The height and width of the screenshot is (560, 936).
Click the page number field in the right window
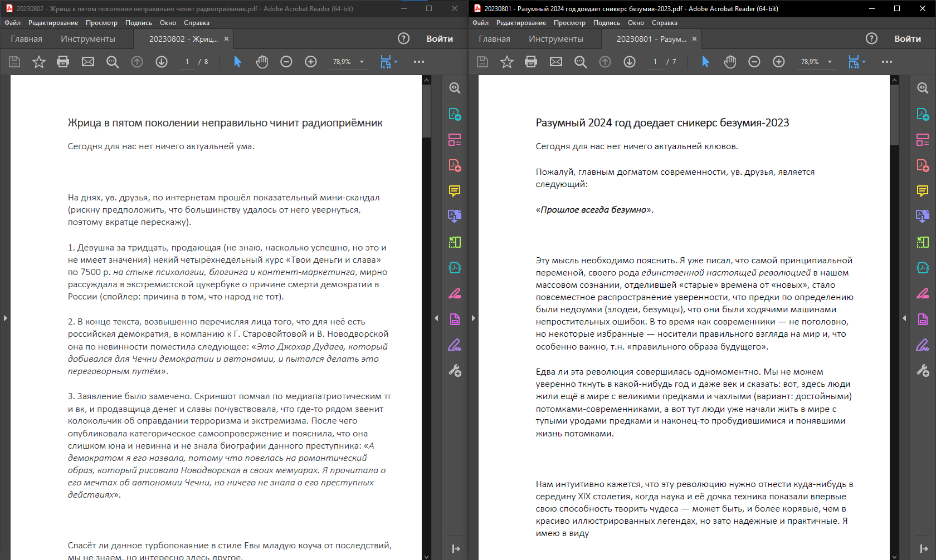655,62
